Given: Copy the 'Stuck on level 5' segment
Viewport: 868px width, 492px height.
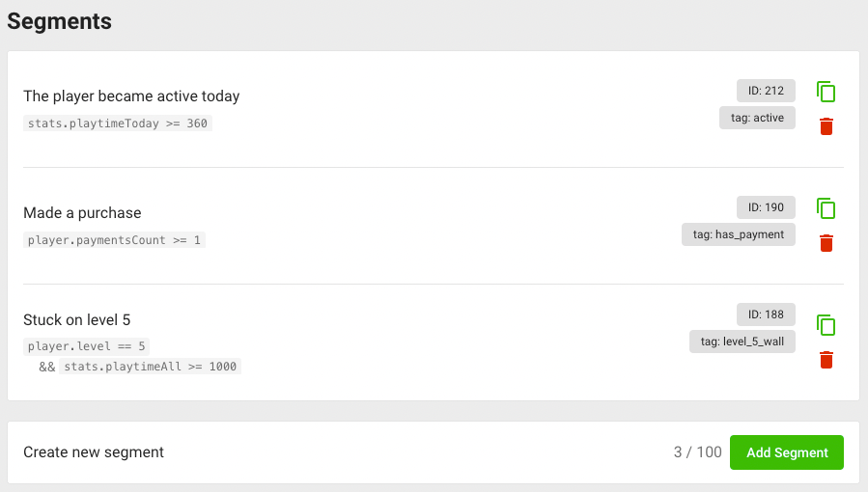Looking at the screenshot, I should point(826,325).
